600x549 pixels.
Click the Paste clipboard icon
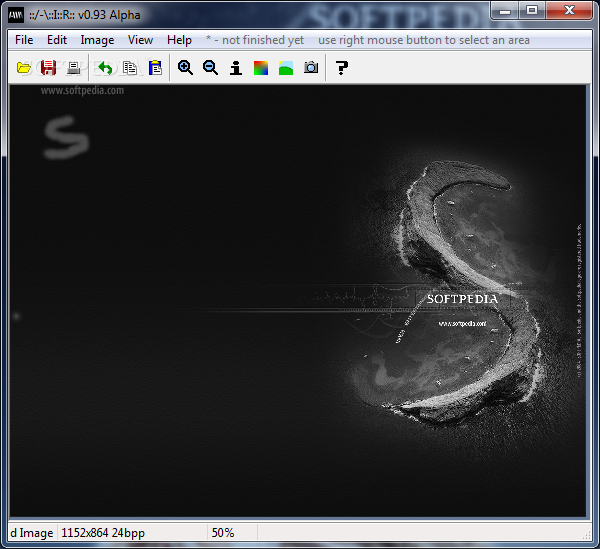click(155, 68)
